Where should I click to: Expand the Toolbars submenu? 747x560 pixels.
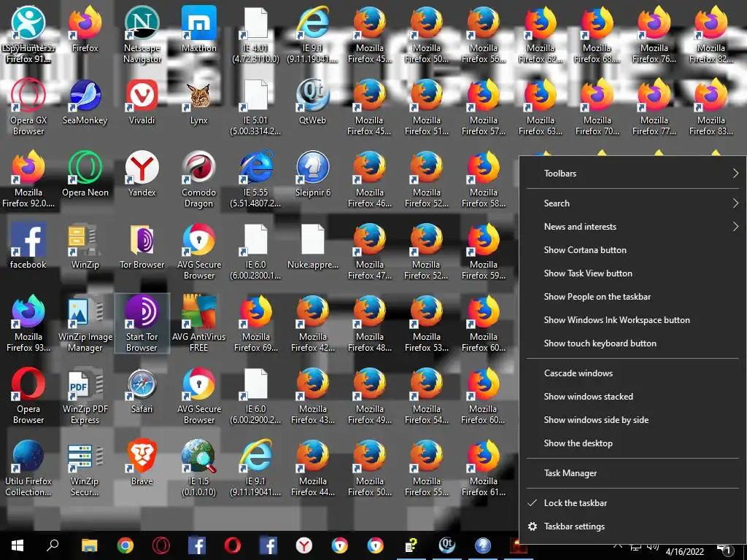click(632, 174)
